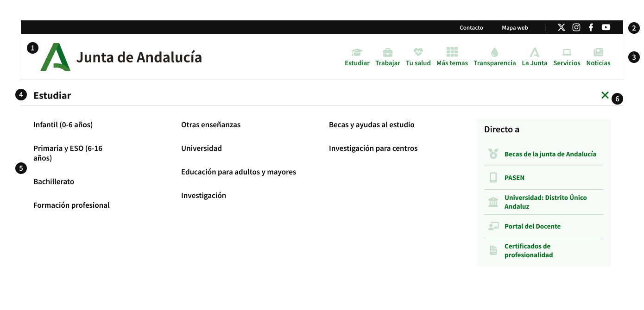Open Educación para adultos y mayores
Viewport: 644px width, 310px height.
239,172
